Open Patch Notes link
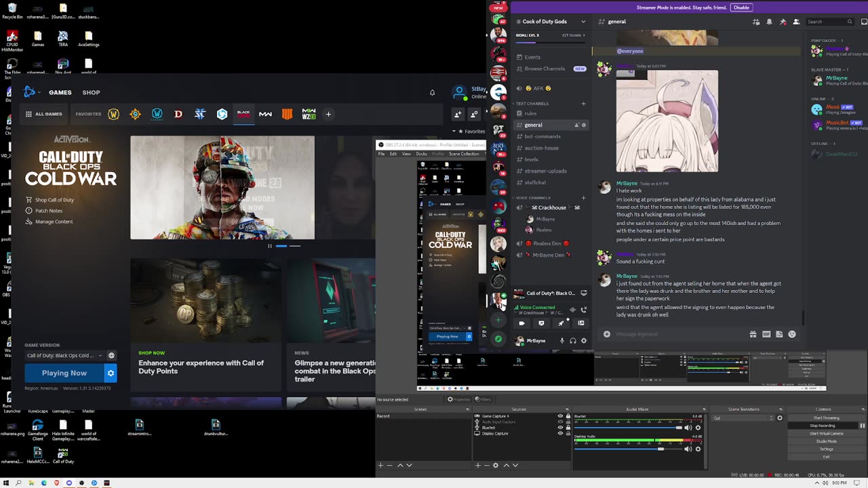 [x=49, y=211]
